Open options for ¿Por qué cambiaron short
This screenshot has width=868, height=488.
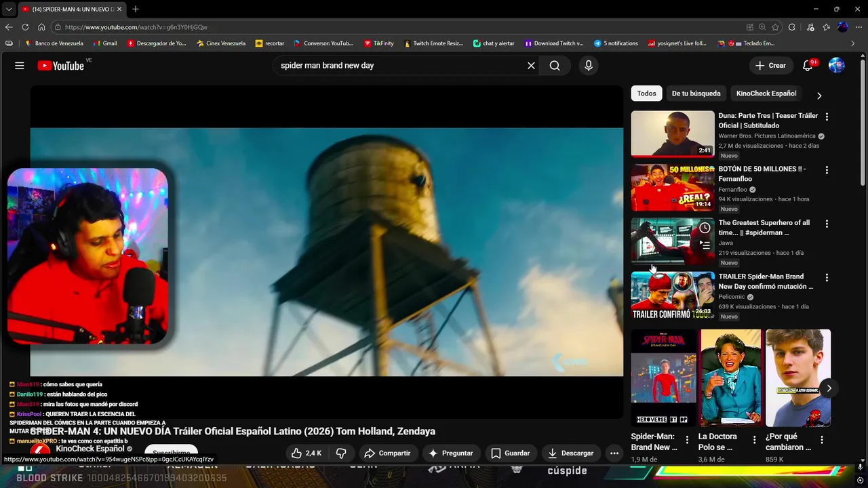point(822,440)
